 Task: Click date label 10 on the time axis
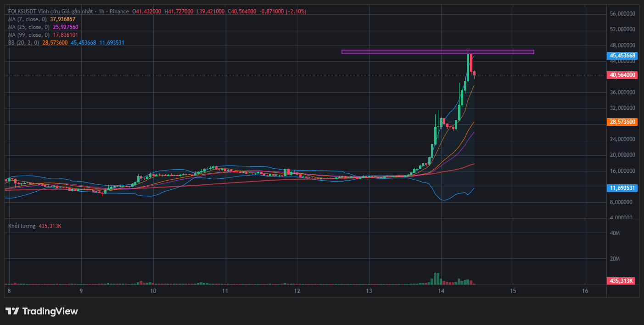(x=153, y=291)
